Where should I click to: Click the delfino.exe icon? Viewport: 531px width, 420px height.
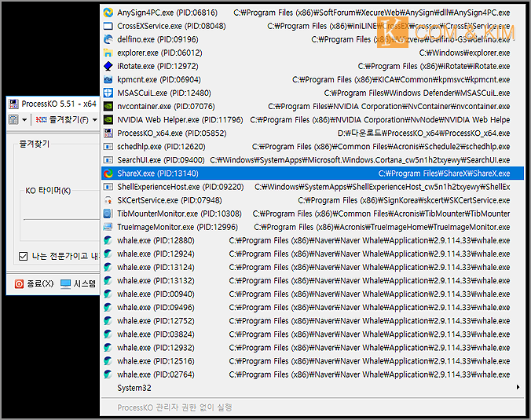tap(108, 39)
